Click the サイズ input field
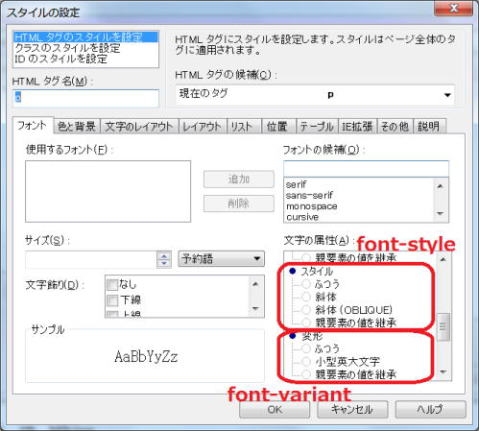 (x=91, y=259)
